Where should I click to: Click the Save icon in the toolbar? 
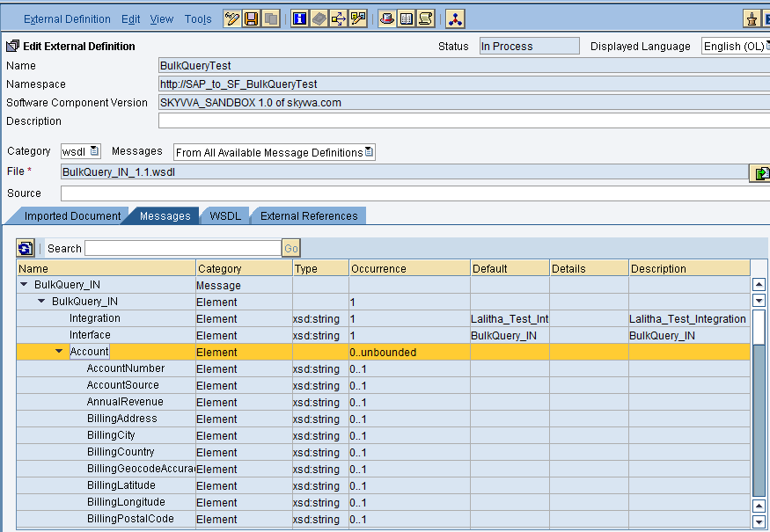tap(252, 18)
